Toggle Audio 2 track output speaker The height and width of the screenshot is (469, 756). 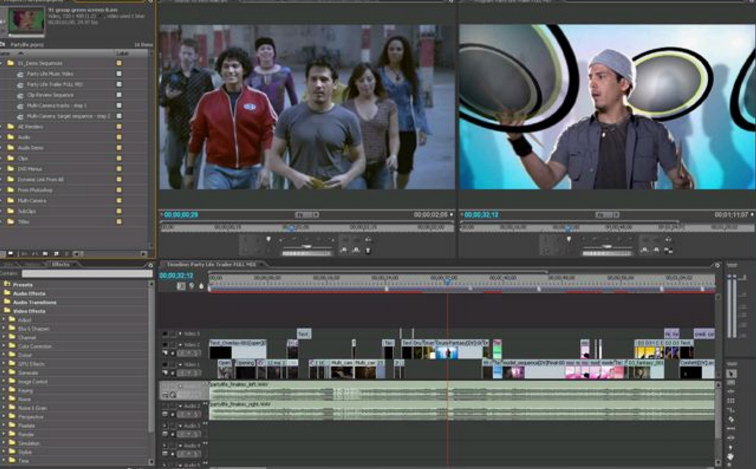click(165, 406)
